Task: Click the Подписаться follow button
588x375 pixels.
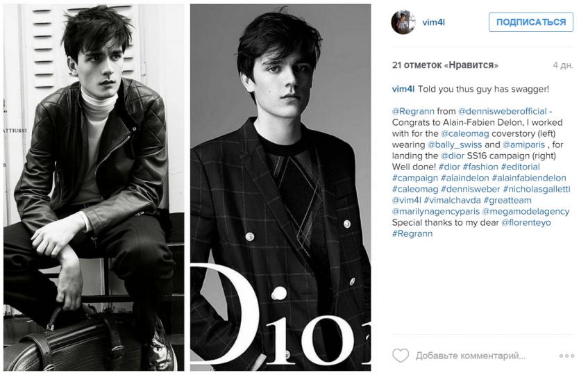Action: 530,22
